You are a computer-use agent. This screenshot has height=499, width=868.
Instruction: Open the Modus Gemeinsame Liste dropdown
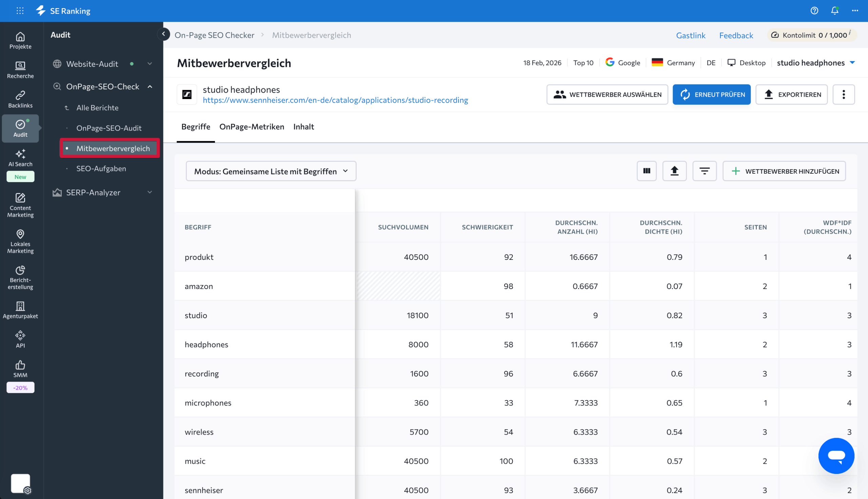click(271, 171)
